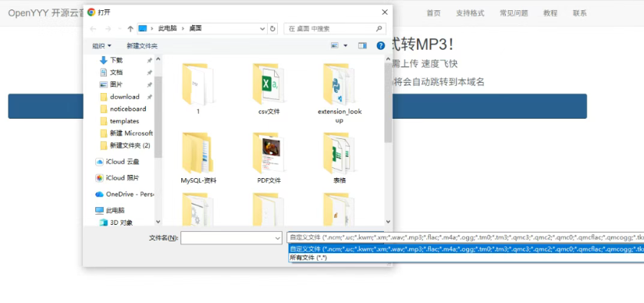Click 新建文件夹 button

click(142, 46)
